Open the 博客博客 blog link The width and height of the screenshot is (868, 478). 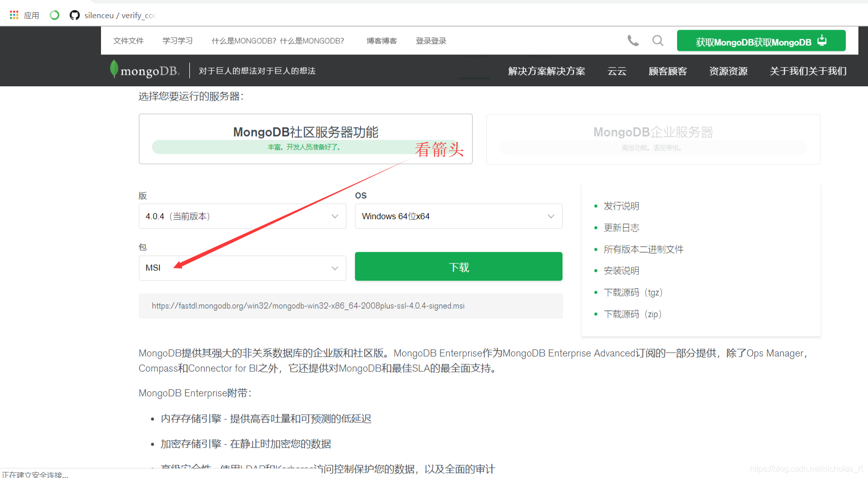click(x=382, y=41)
